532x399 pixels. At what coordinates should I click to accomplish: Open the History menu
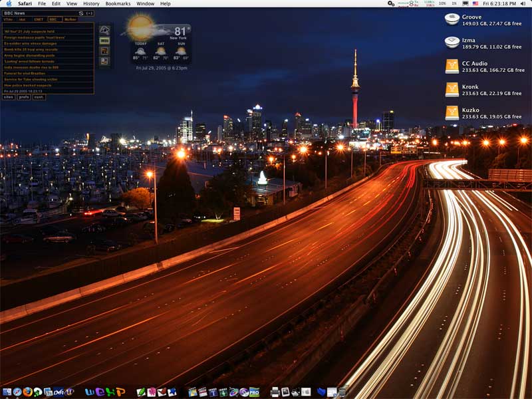[91, 4]
